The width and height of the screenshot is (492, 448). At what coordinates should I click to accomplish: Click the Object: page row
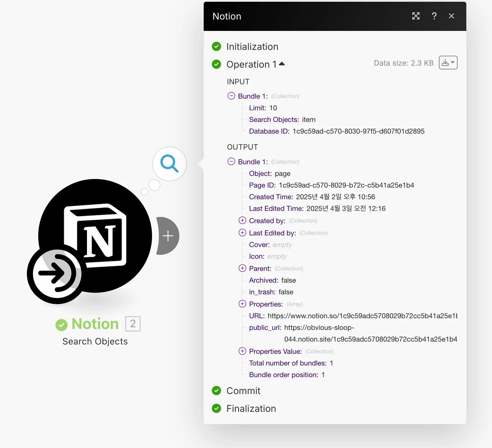click(270, 174)
